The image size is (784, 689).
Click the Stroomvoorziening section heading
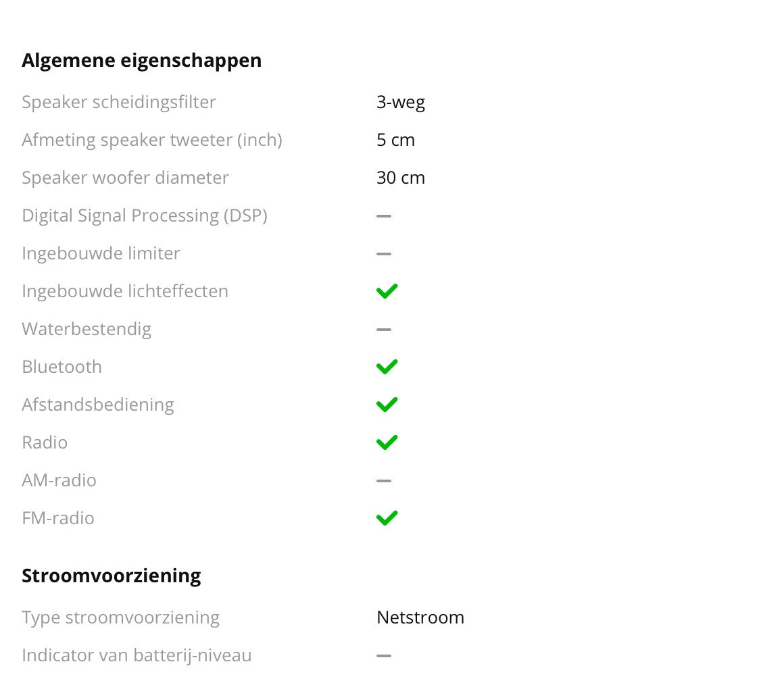click(x=112, y=576)
